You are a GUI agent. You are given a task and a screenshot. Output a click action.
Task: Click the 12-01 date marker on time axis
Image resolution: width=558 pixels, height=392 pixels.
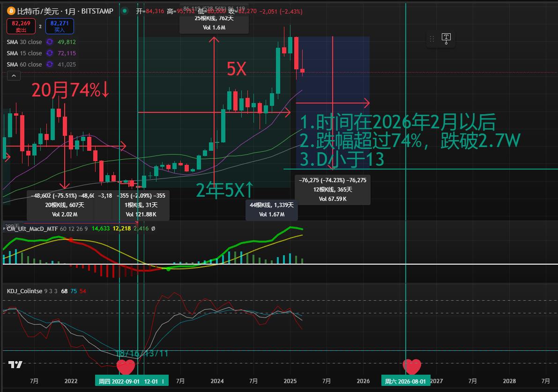tap(151, 381)
